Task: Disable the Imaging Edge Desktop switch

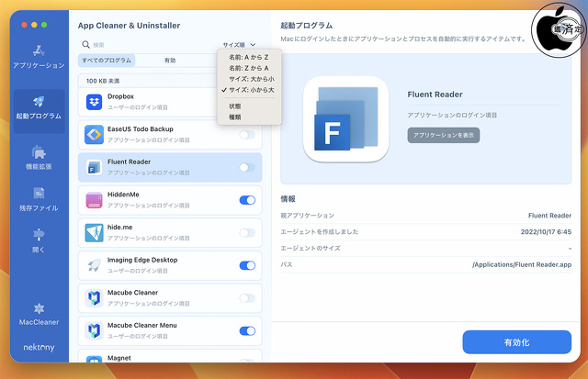Action: [x=247, y=265]
